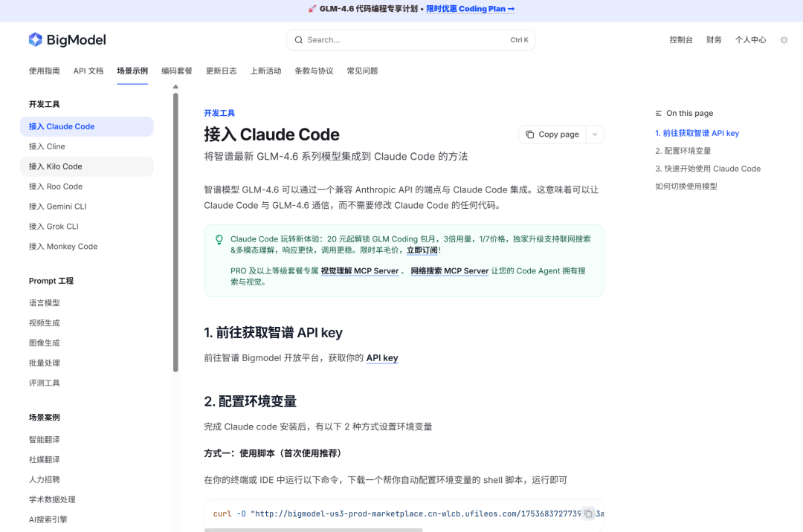Click the rocket icon in top banner

click(312, 9)
